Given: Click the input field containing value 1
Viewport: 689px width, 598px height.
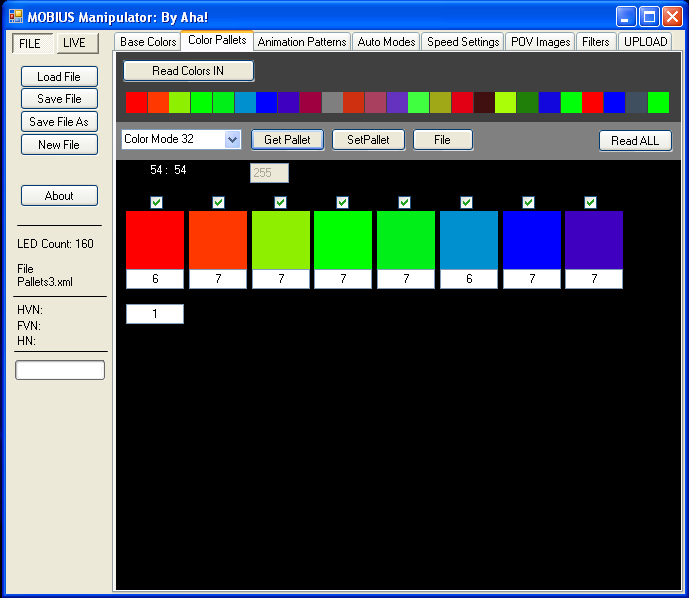Looking at the screenshot, I should tap(155, 314).
